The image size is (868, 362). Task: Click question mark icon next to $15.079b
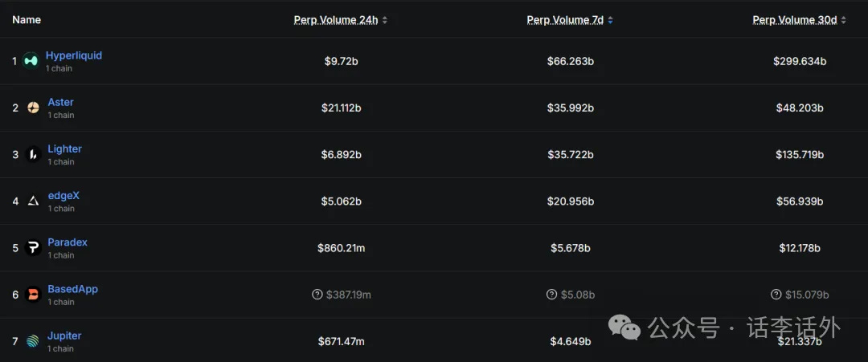point(776,295)
